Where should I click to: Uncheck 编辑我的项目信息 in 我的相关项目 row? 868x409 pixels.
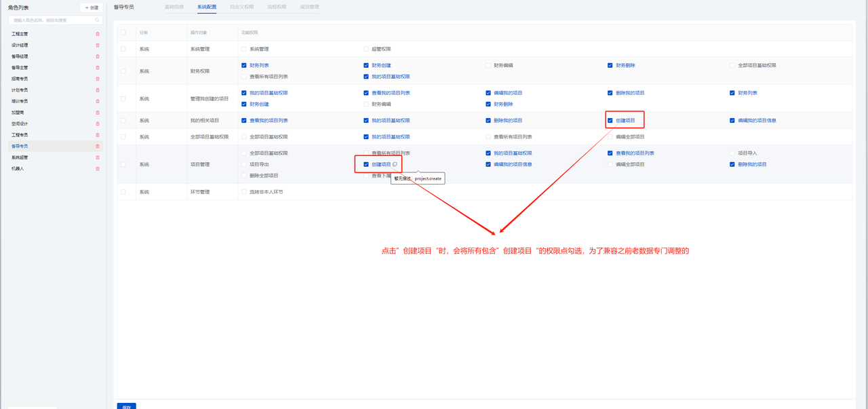click(732, 120)
